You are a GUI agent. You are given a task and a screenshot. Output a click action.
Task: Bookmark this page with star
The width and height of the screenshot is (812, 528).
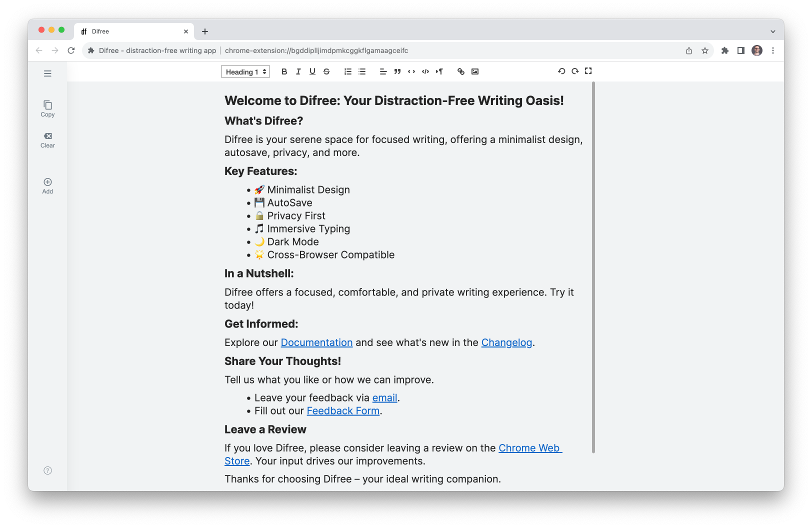point(705,50)
